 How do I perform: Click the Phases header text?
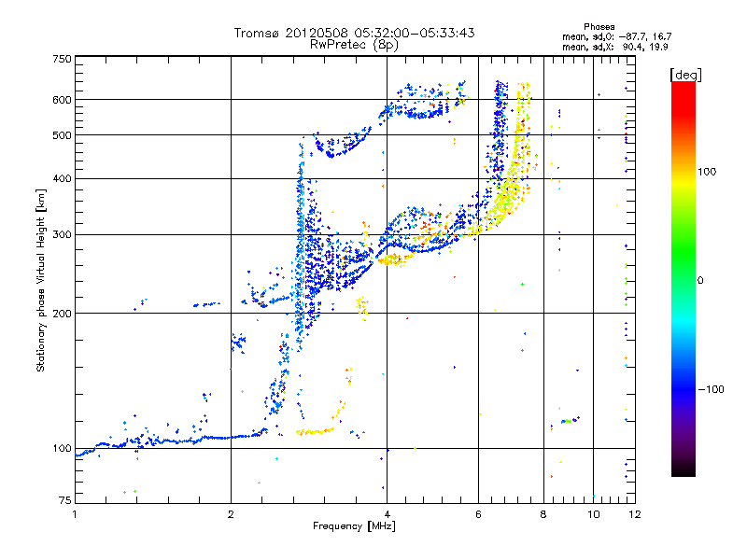click(x=599, y=26)
